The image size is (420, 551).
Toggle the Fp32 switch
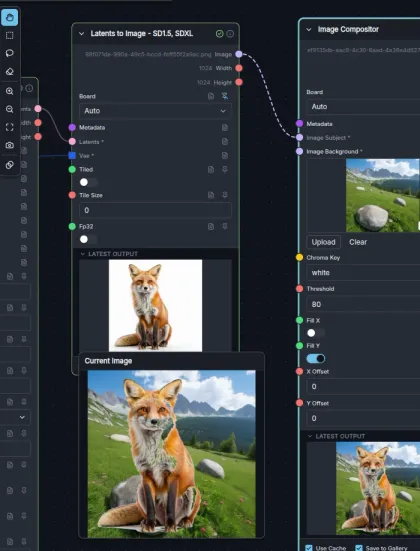(88, 239)
